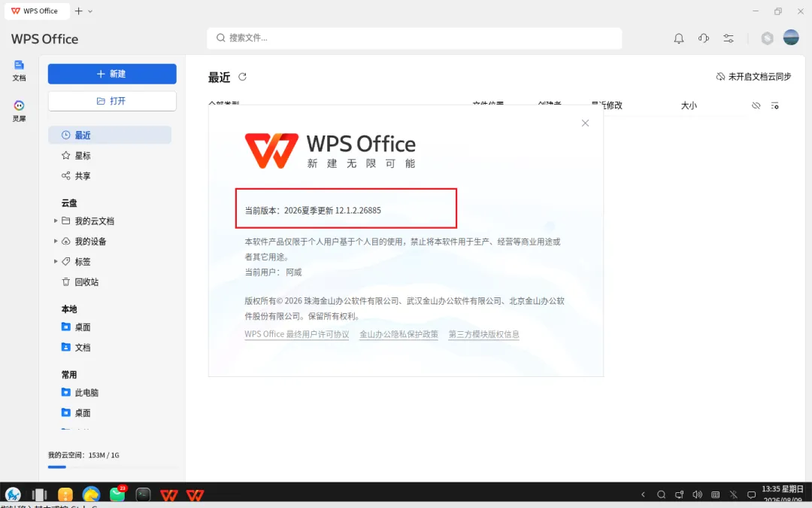
Task: Expand the 标签 tree node
Action: click(56, 261)
